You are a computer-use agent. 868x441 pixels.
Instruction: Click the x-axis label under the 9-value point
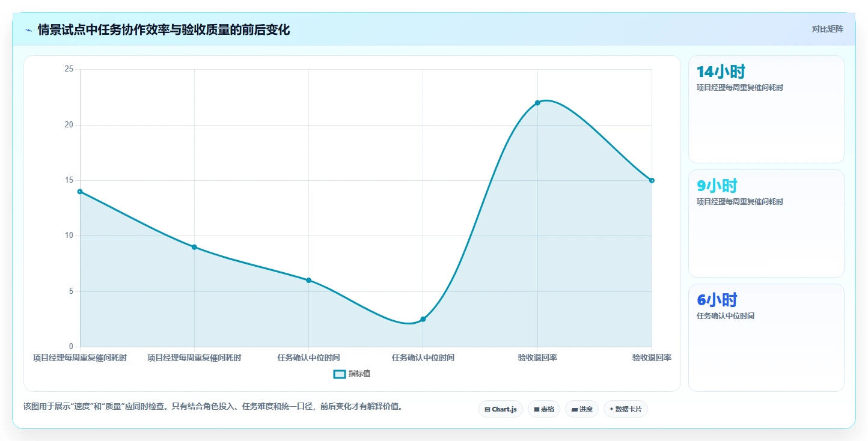[194, 358]
